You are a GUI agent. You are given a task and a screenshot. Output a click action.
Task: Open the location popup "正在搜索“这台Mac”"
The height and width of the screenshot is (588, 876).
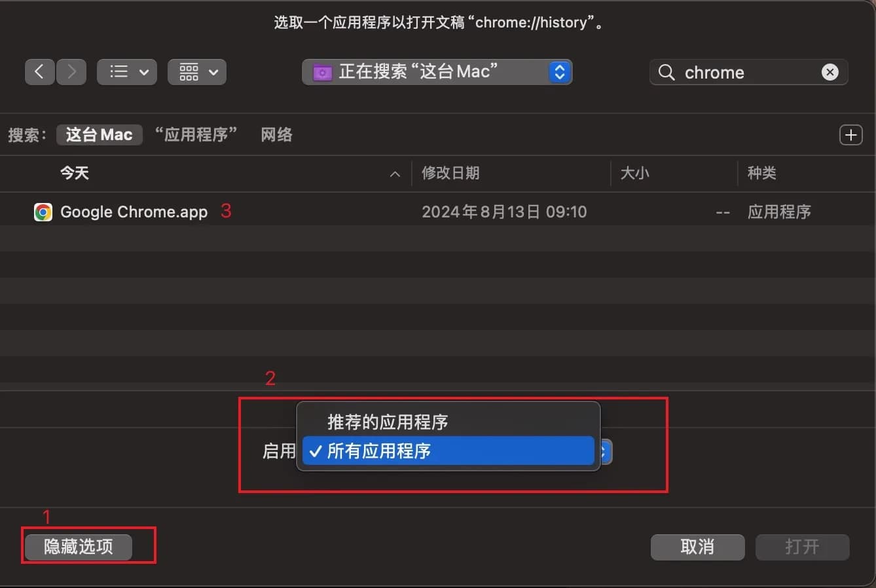437,72
